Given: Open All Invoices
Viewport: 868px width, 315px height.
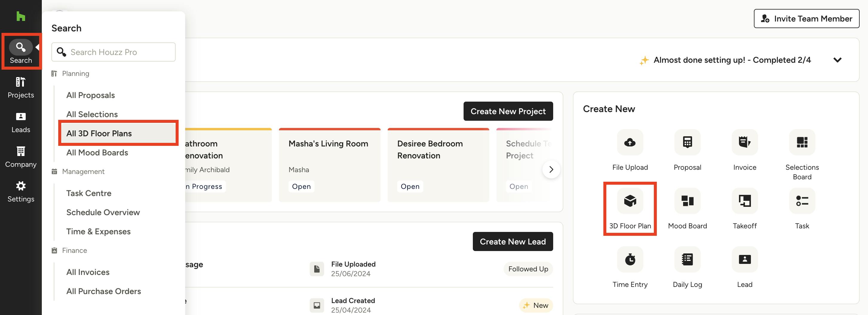Looking at the screenshot, I should pos(88,272).
